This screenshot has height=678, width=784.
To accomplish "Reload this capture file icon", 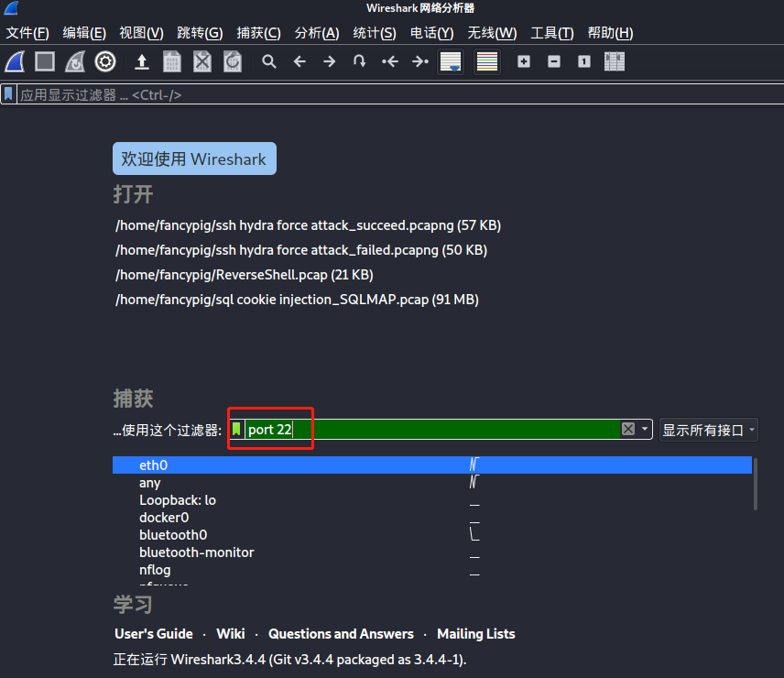I will click(x=233, y=62).
